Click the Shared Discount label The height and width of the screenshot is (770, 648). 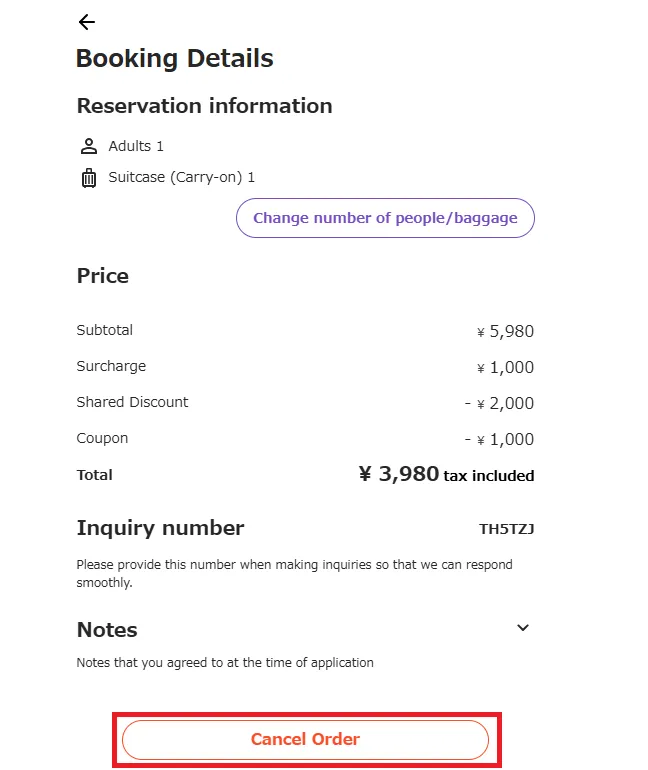point(132,402)
